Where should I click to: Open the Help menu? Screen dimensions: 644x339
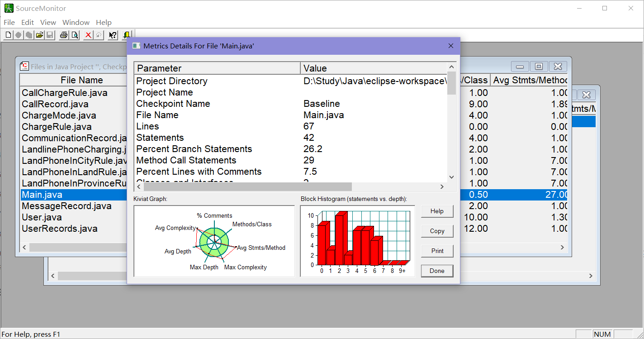click(x=104, y=22)
